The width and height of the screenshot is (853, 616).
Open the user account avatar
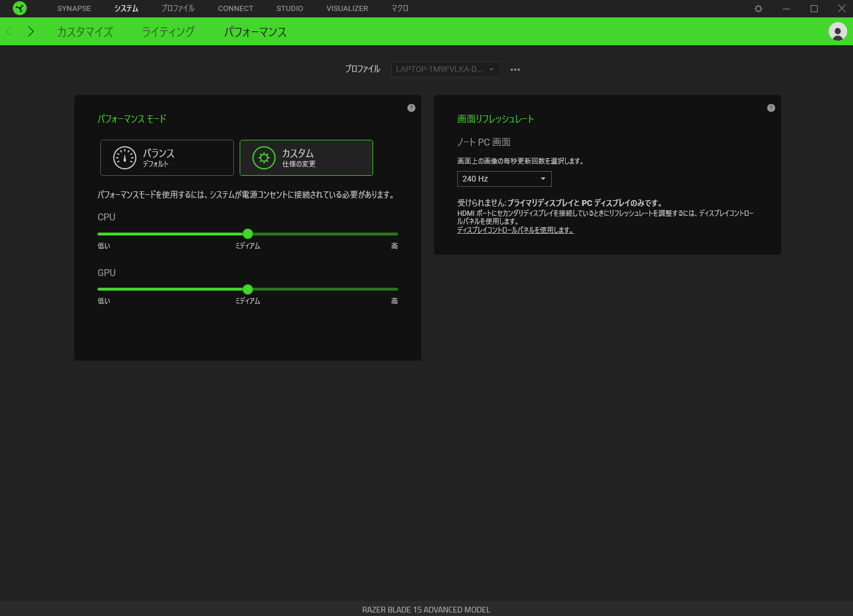click(837, 31)
